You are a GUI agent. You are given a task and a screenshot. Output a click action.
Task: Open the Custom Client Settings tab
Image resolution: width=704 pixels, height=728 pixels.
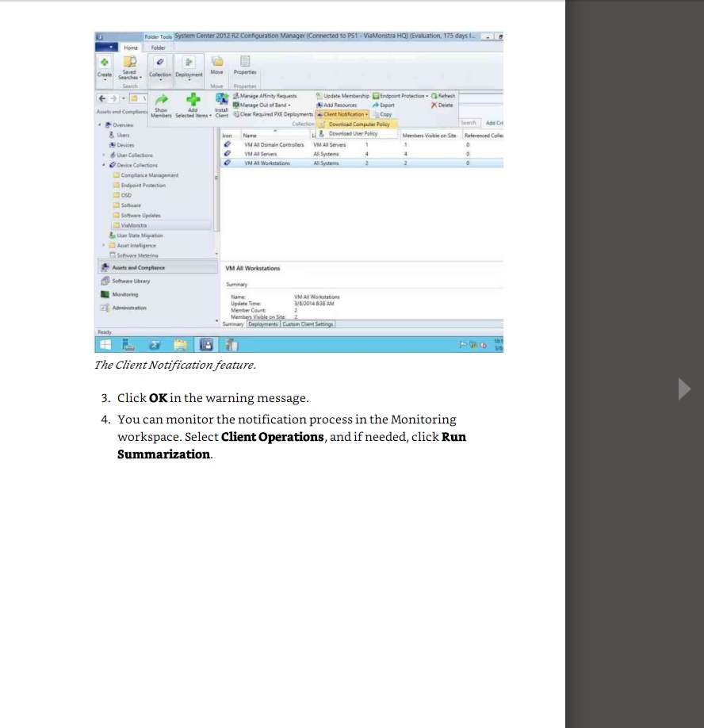click(x=308, y=324)
